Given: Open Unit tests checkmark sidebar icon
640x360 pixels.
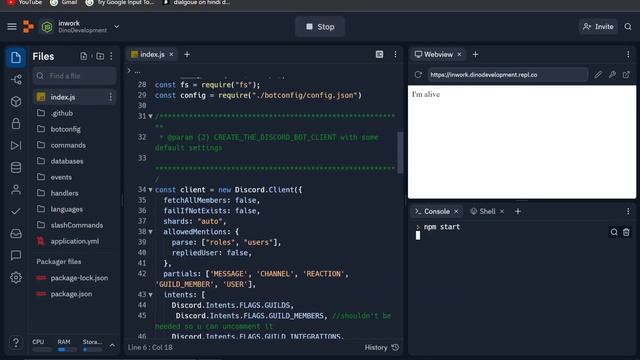Looking at the screenshot, I should point(16,211).
